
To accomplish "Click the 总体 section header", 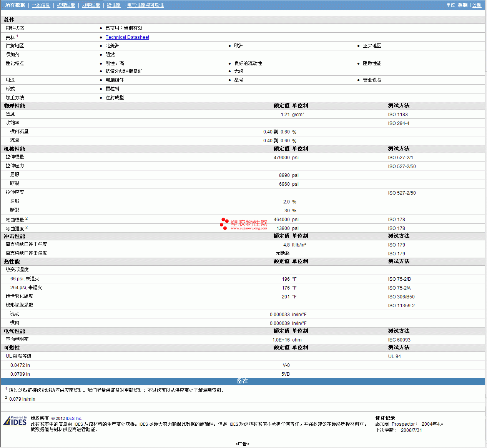I will point(9,20).
